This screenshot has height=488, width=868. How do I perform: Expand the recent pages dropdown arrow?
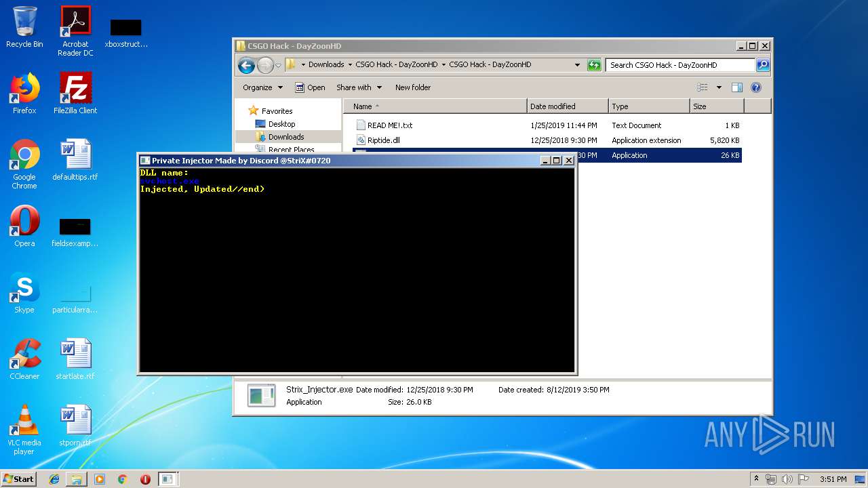pos(278,65)
